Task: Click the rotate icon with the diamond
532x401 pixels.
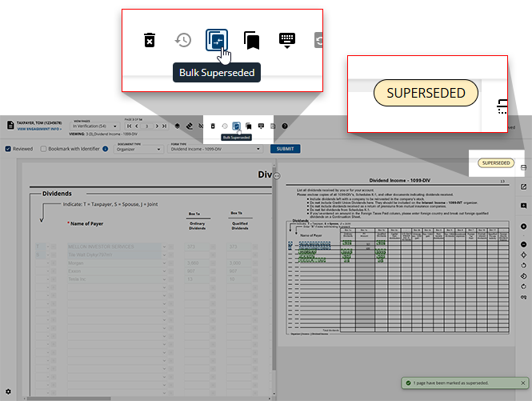Action: pos(523,276)
